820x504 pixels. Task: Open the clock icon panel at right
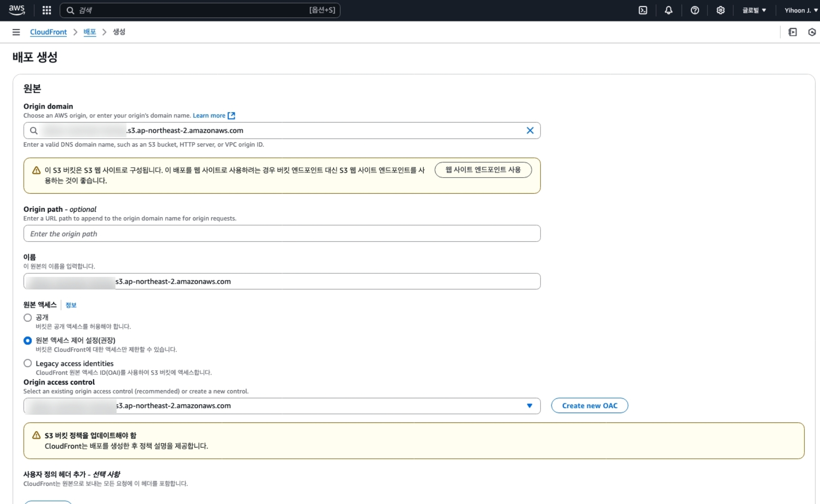[x=812, y=32]
